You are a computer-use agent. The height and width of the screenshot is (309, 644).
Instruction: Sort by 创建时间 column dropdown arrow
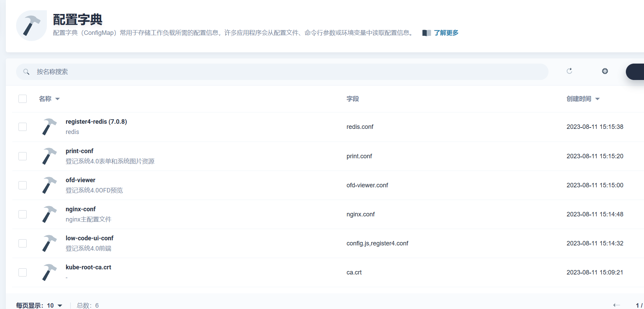click(x=597, y=99)
